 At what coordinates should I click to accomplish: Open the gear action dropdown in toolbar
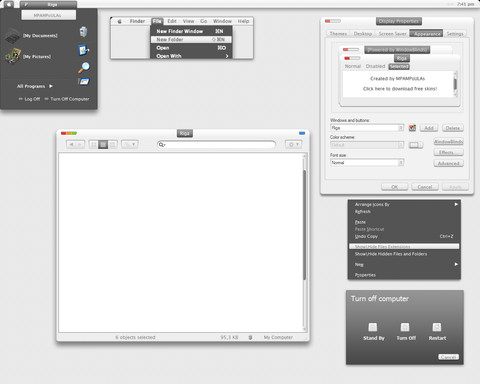point(293,144)
